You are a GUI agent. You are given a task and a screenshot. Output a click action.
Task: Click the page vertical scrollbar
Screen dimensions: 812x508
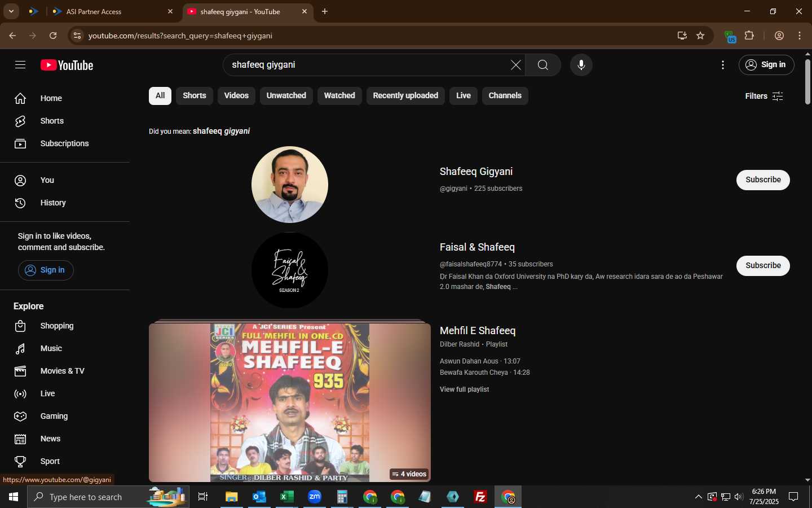[807, 82]
